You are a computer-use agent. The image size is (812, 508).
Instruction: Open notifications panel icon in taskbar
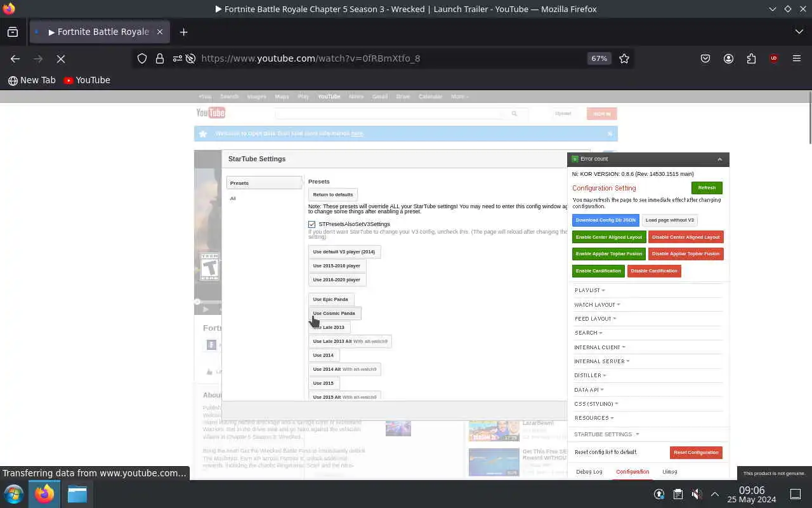point(796,494)
